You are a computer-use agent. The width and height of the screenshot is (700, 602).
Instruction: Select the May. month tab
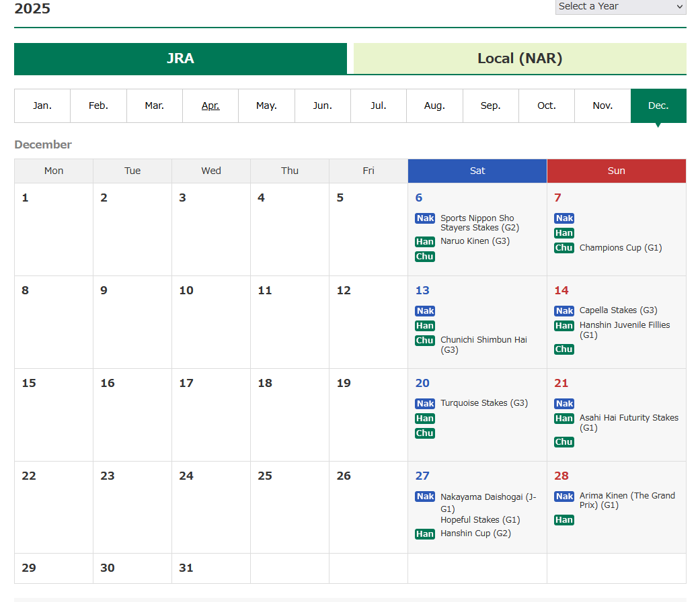pos(266,105)
